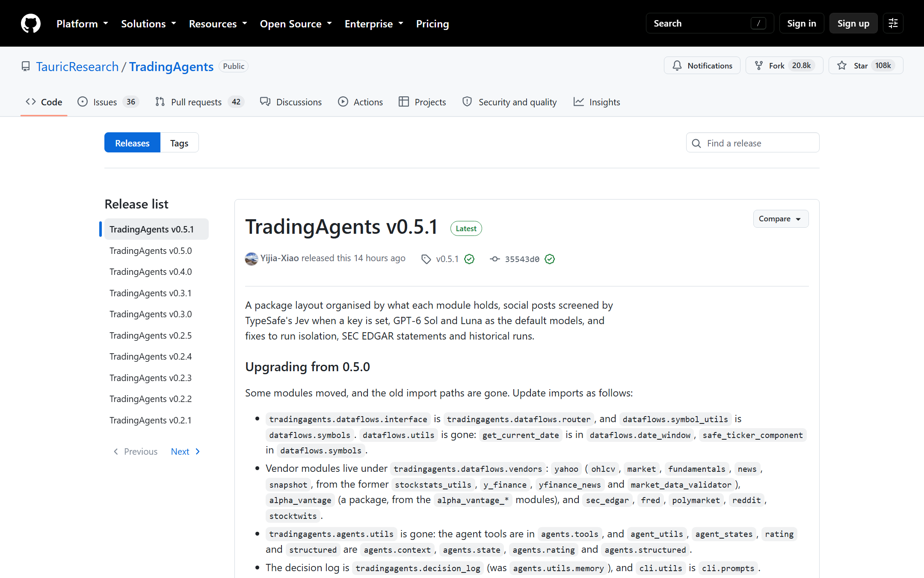Open the Issues tab
This screenshot has width=924, height=578.
tap(108, 102)
